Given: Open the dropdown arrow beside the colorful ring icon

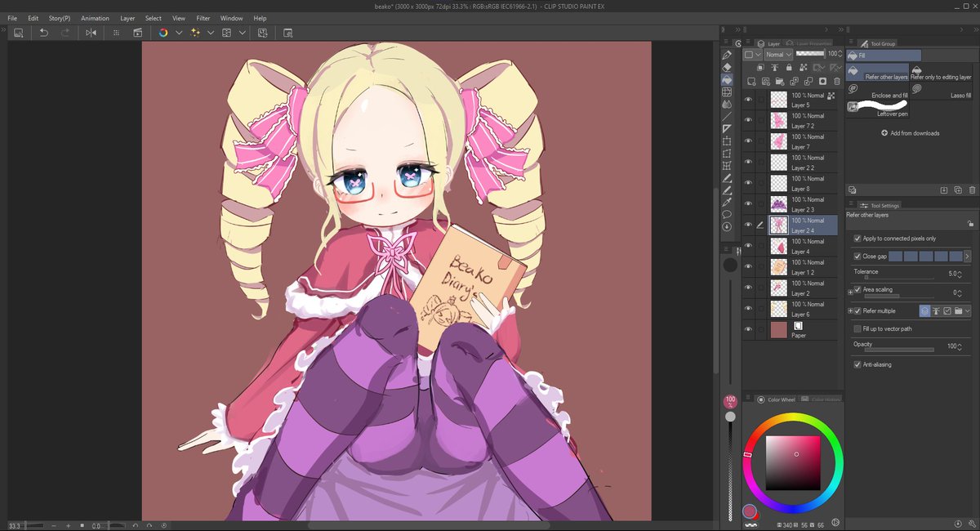Looking at the screenshot, I should coord(178,32).
